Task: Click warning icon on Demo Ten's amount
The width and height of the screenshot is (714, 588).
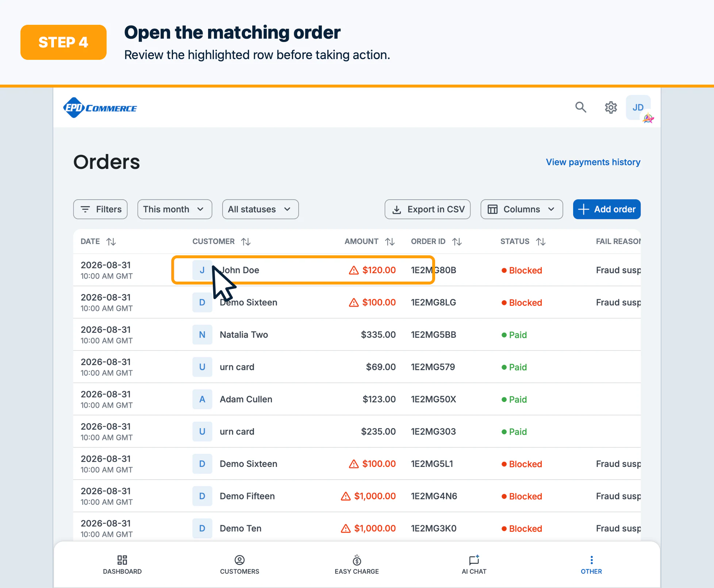Action: click(346, 529)
